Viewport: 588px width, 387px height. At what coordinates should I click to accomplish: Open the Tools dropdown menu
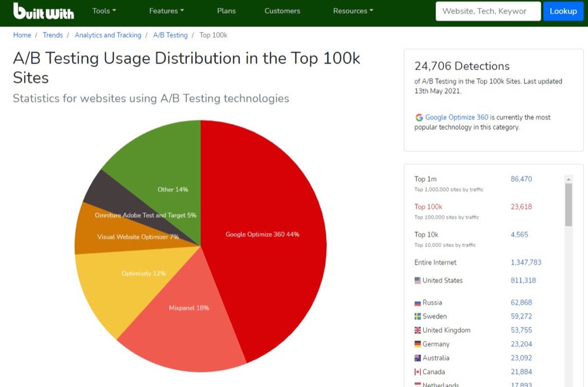click(x=104, y=11)
